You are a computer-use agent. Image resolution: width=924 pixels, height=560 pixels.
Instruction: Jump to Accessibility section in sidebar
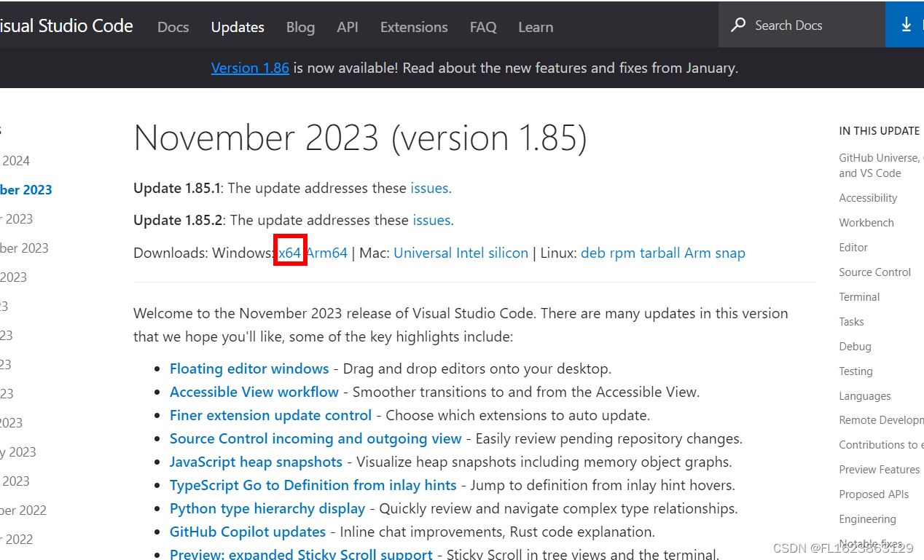click(868, 198)
